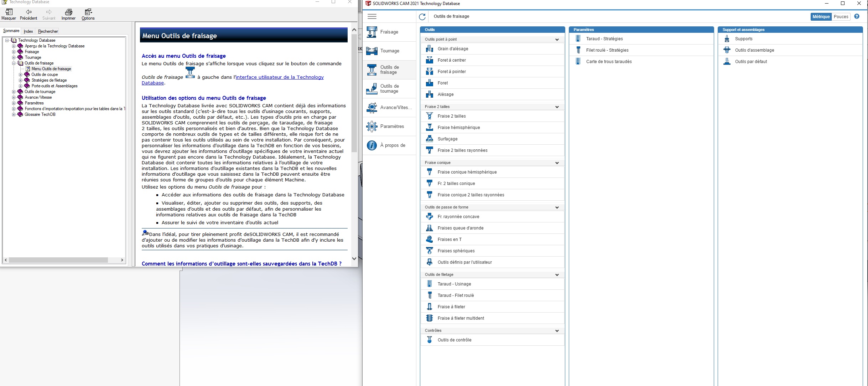Open Supports under Support et assemblages

coord(790,39)
